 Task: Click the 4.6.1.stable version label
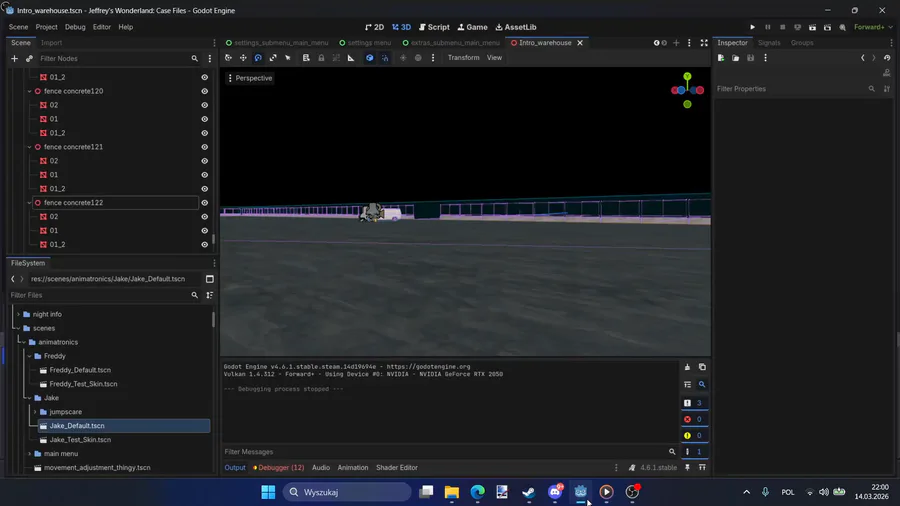(658, 468)
